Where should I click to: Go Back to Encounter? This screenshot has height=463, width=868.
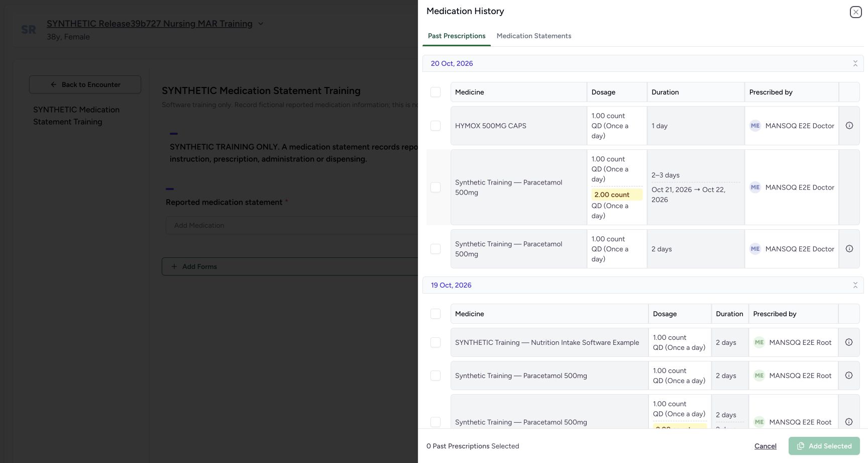[x=85, y=84]
